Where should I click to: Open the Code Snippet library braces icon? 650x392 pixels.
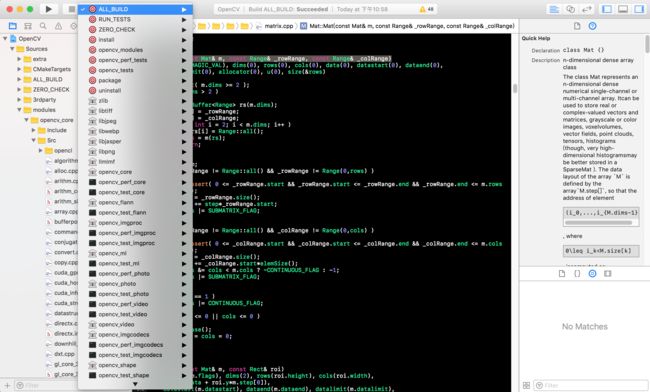577,273
